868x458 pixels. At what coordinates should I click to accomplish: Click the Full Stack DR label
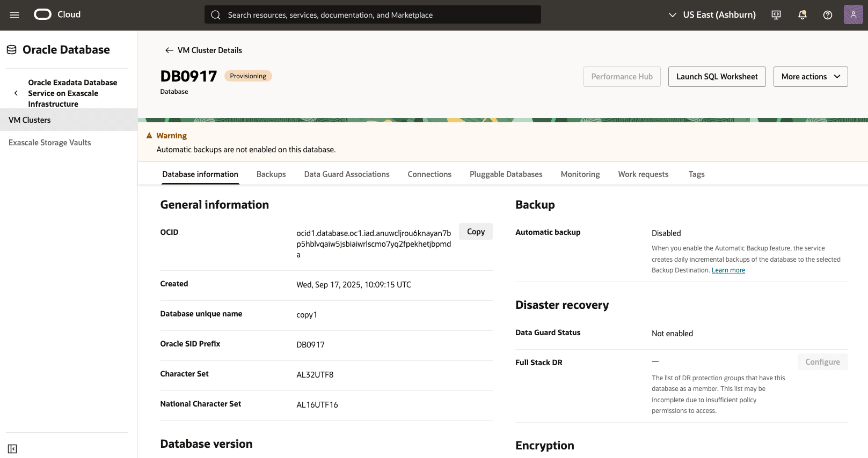click(x=539, y=363)
